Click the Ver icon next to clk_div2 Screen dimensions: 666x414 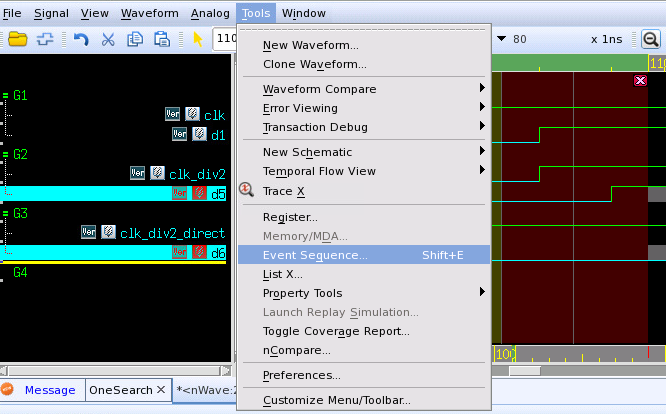(137, 173)
